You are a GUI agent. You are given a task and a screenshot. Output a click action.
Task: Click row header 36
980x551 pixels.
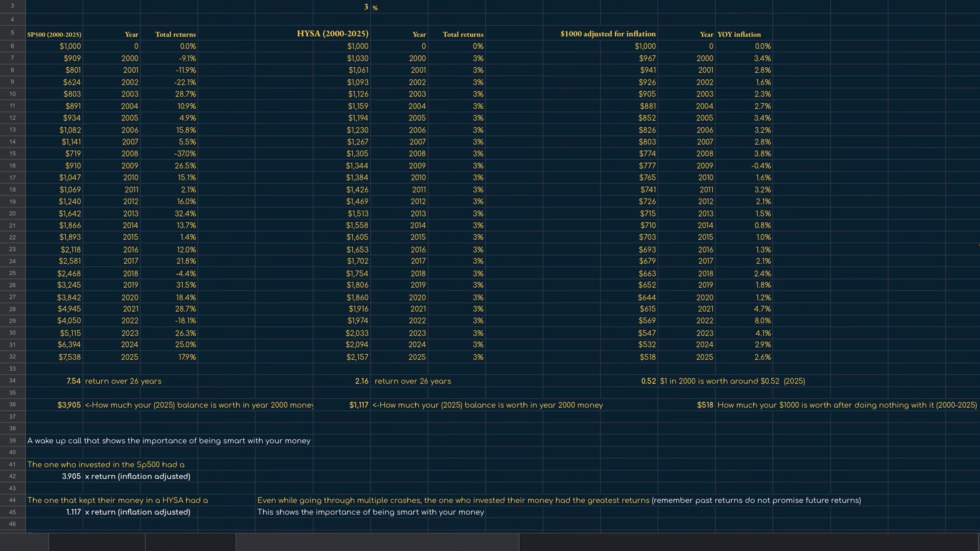pos(12,404)
